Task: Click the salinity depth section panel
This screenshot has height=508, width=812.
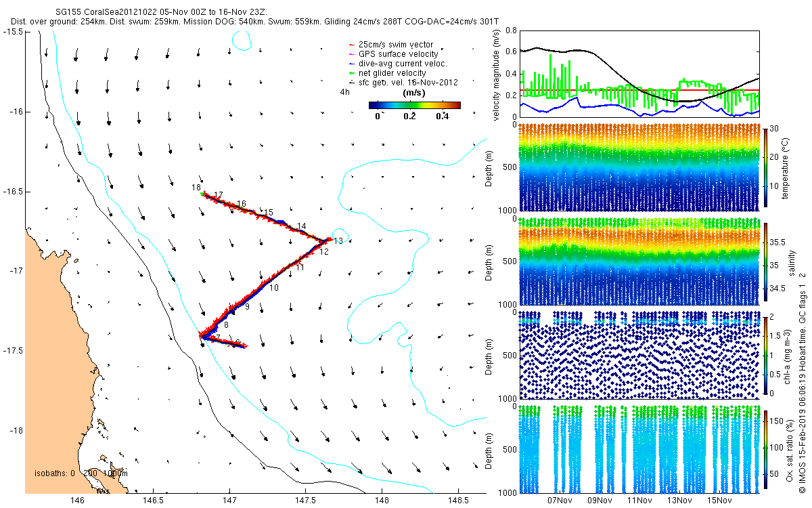Action: tap(639, 261)
